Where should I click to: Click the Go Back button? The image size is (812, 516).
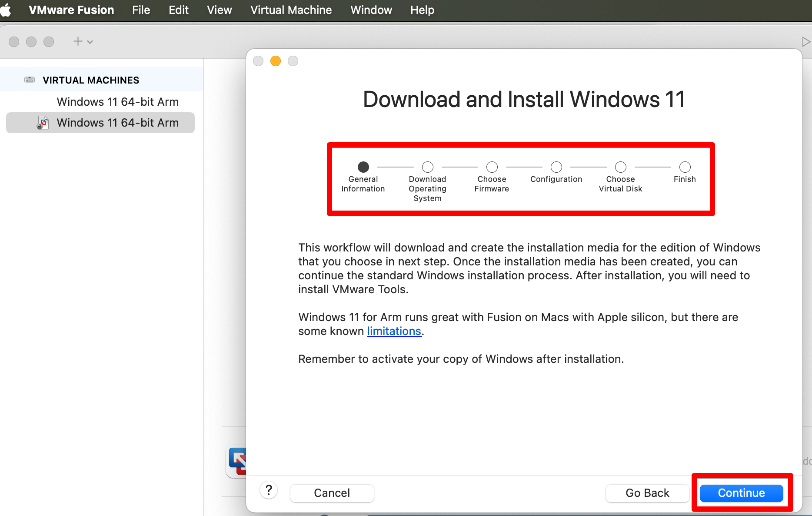[647, 493]
